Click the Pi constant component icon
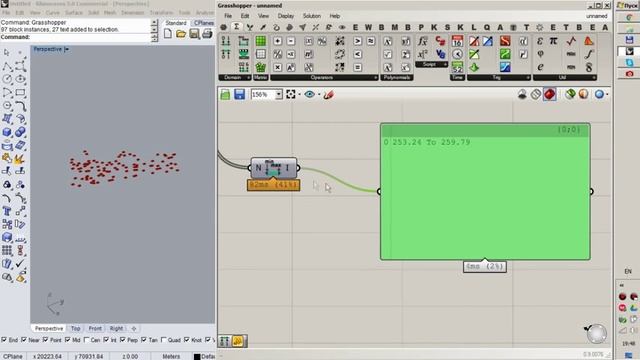640x360 pixels. (553, 41)
